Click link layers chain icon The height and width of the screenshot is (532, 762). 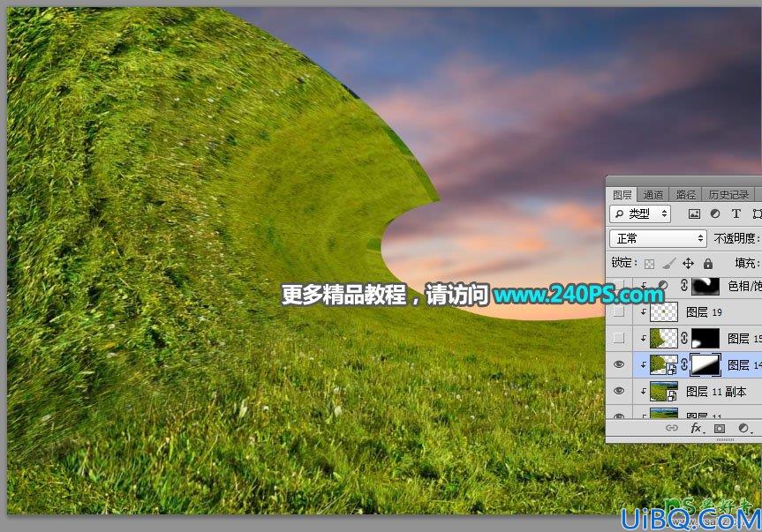pos(672,428)
